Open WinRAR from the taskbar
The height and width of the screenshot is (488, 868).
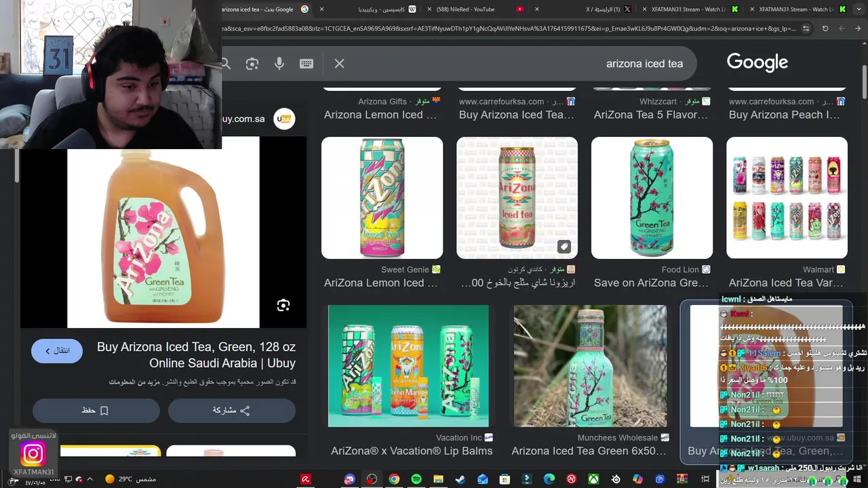coord(682,479)
